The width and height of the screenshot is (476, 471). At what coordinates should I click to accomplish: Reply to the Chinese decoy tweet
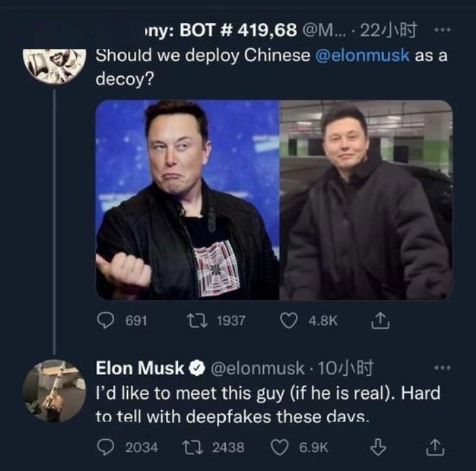105,321
